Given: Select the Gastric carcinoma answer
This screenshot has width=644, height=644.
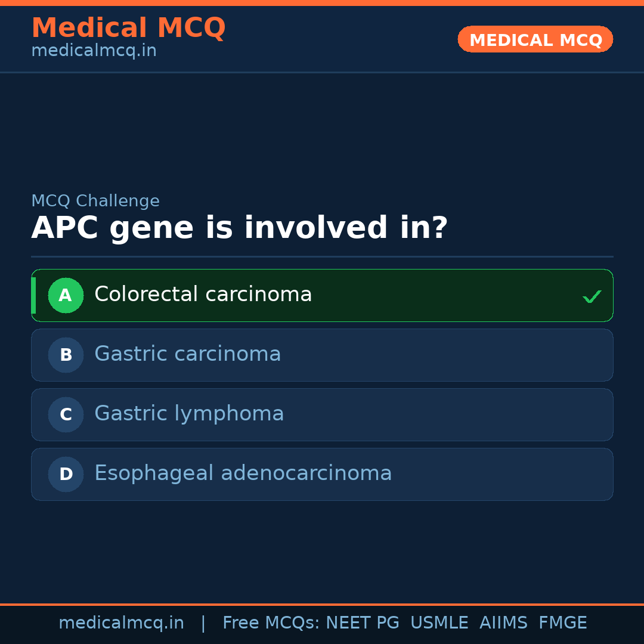Looking at the screenshot, I should [187, 354].
